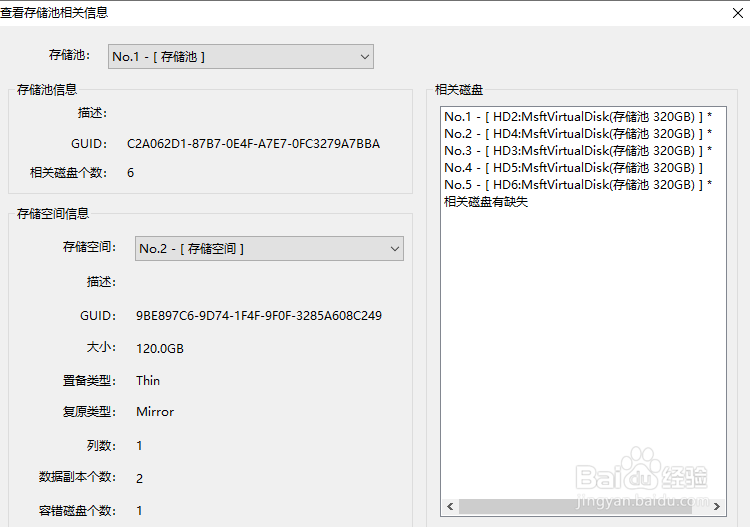Viewport: 750px width, 527px height.
Task: Select disk No.2 HD4:MsftVirtualDisk in list
Action: tap(578, 133)
